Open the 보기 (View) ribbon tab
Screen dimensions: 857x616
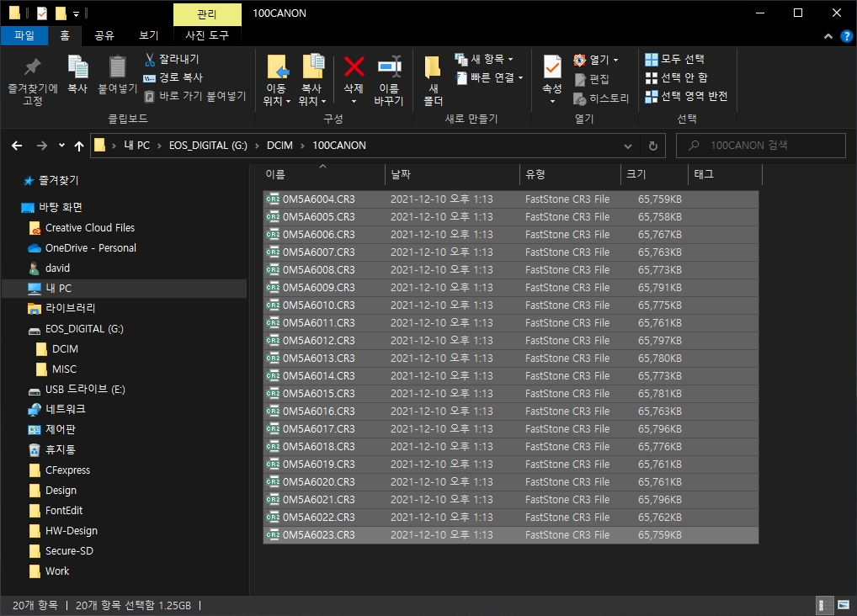(148, 35)
